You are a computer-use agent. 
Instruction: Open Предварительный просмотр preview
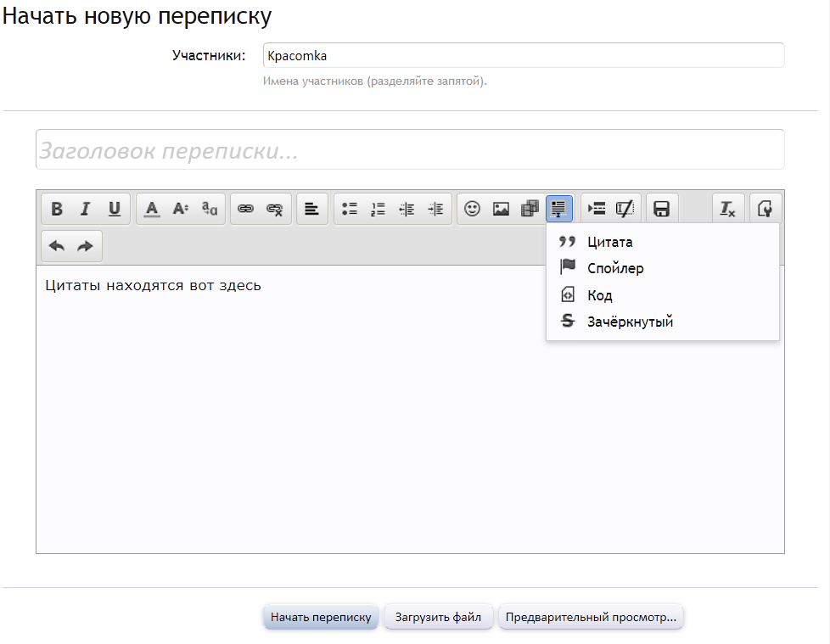click(591, 617)
